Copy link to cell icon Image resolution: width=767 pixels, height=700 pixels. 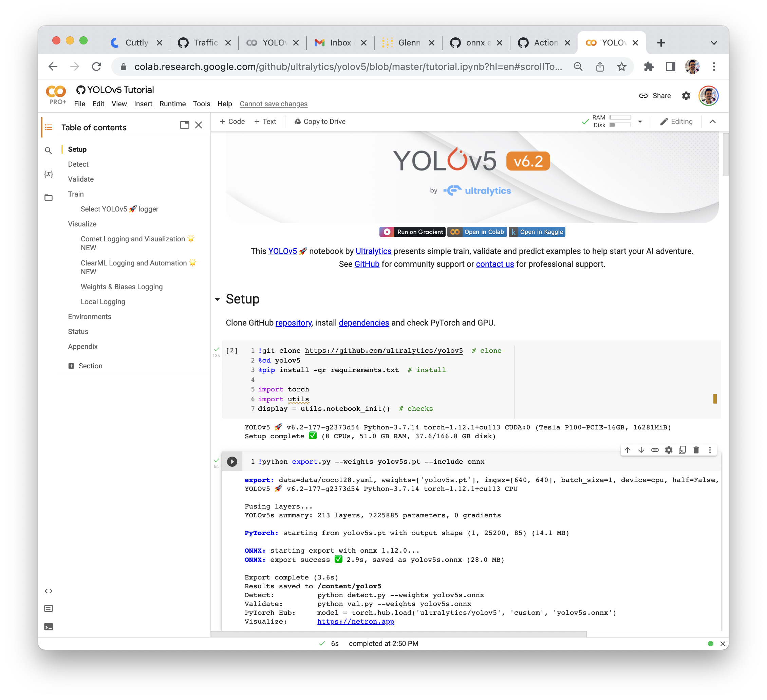(x=655, y=450)
